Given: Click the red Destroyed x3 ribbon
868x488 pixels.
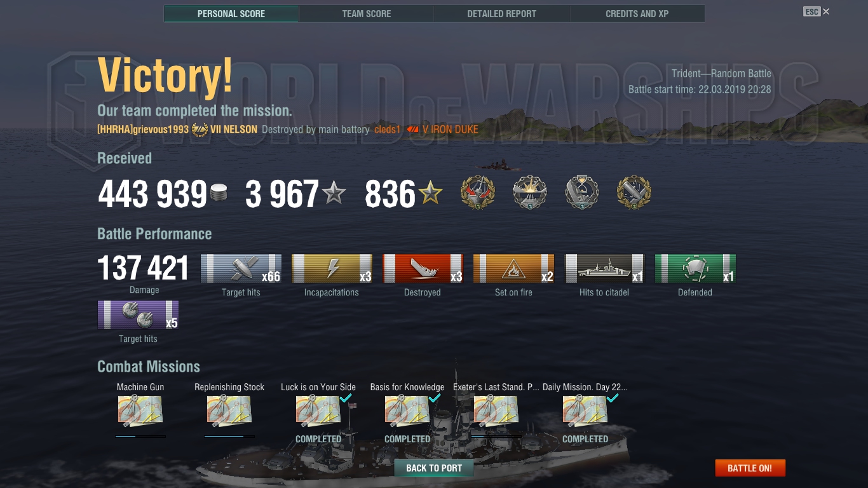Looking at the screenshot, I should coord(423,269).
